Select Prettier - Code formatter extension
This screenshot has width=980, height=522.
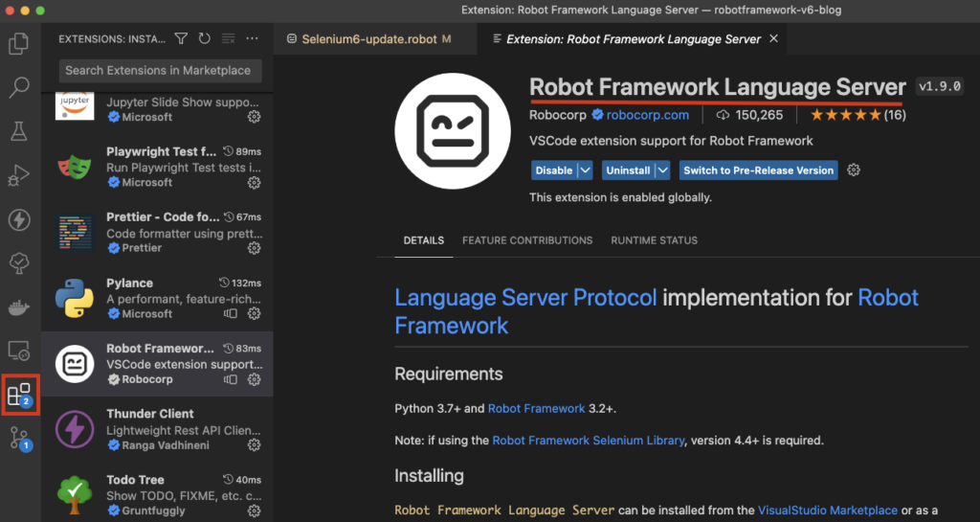158,233
